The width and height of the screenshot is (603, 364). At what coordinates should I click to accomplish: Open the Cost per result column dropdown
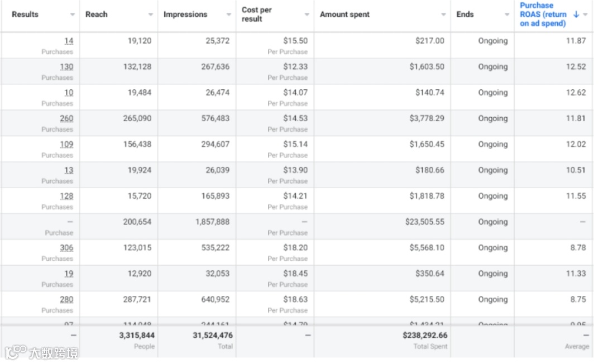(x=307, y=15)
